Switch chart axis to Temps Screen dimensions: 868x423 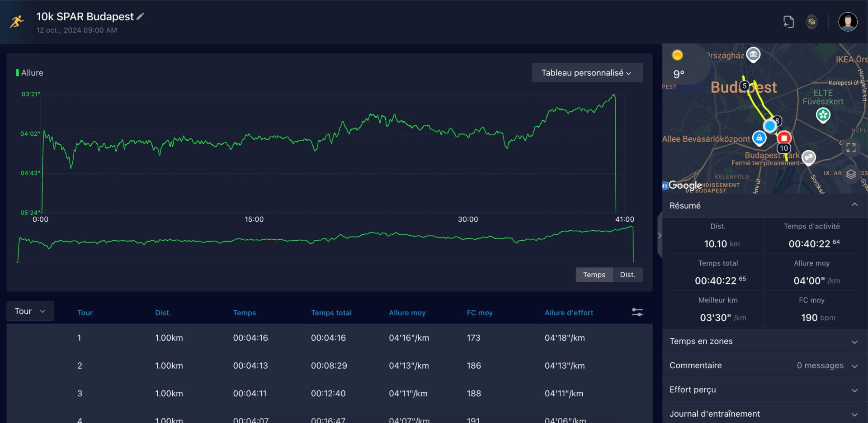[x=594, y=275]
